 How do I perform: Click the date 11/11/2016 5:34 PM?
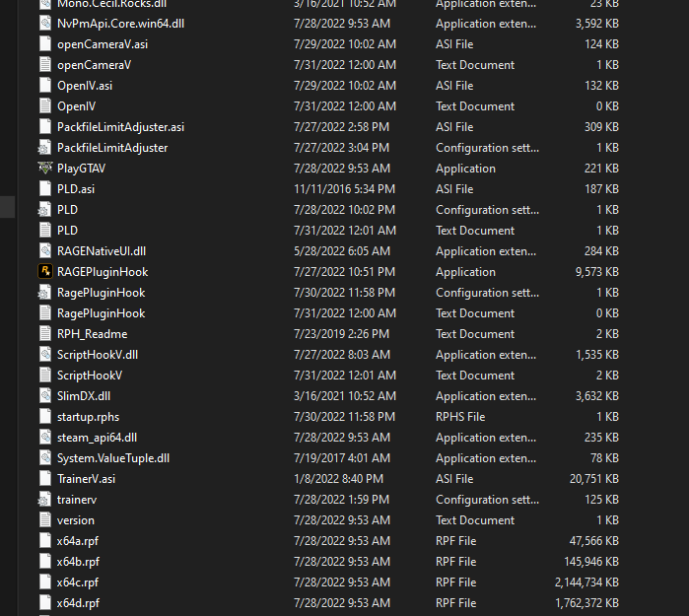tap(345, 189)
